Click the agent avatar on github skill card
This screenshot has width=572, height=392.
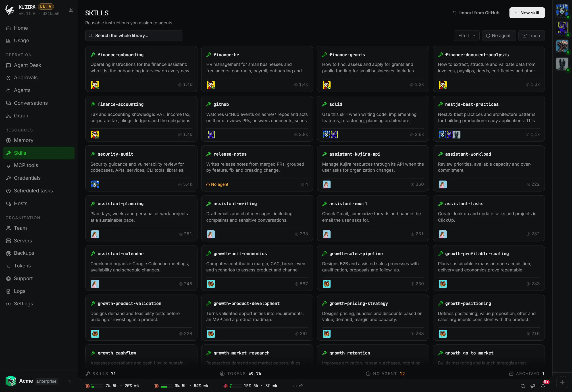[x=211, y=134]
